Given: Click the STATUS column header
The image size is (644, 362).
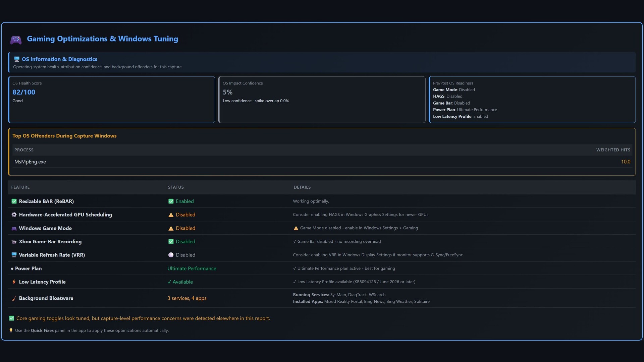Looking at the screenshot, I should coord(176,187).
